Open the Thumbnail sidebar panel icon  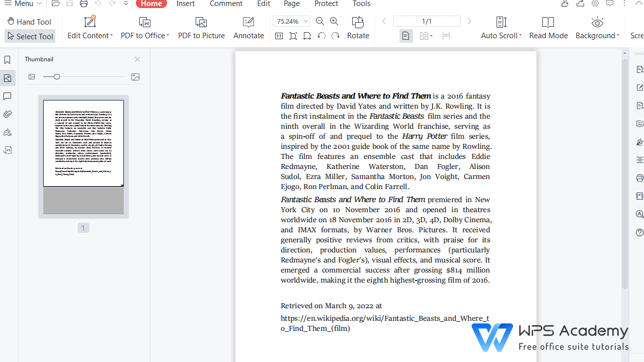coord(8,78)
